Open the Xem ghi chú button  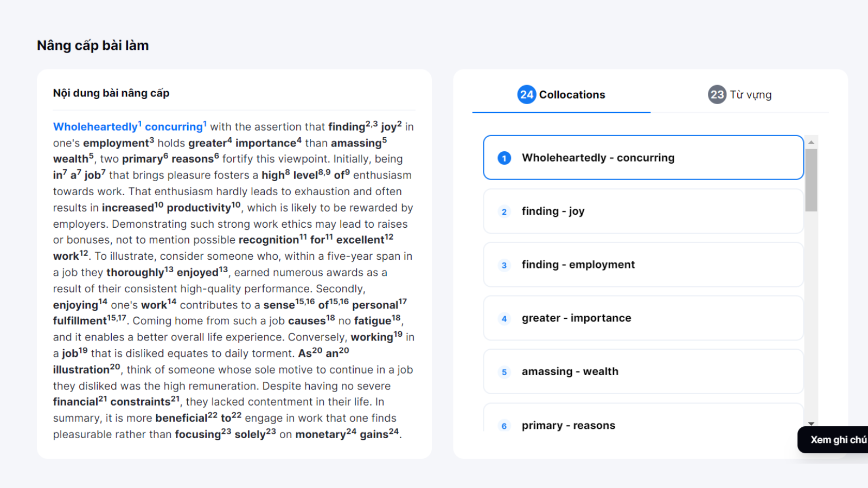coord(835,440)
